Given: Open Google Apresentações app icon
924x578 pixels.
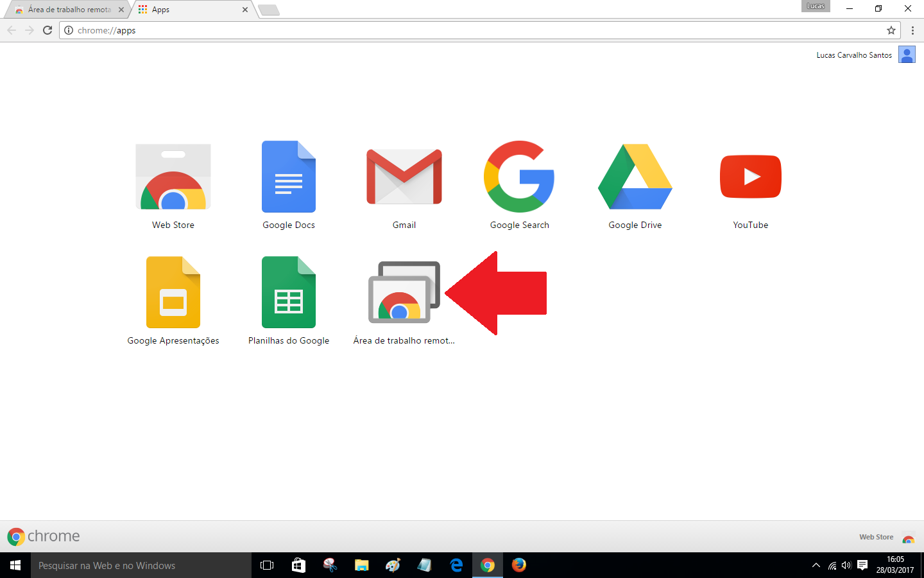Looking at the screenshot, I should click(x=173, y=292).
